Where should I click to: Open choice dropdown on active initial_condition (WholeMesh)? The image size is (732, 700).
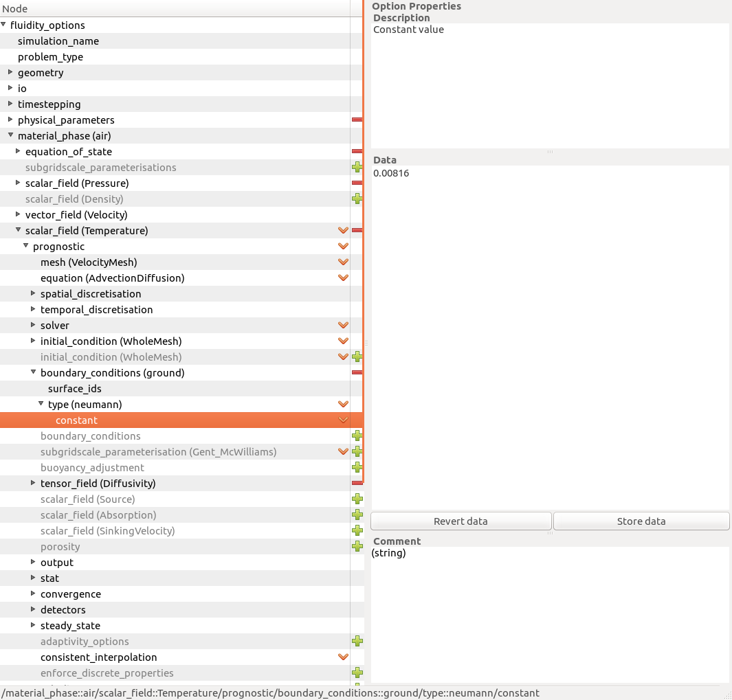coord(343,341)
